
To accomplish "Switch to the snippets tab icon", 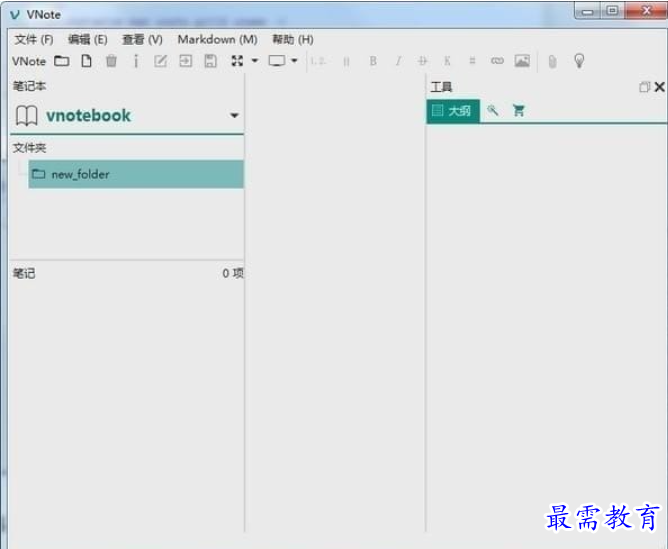I will click(492, 111).
